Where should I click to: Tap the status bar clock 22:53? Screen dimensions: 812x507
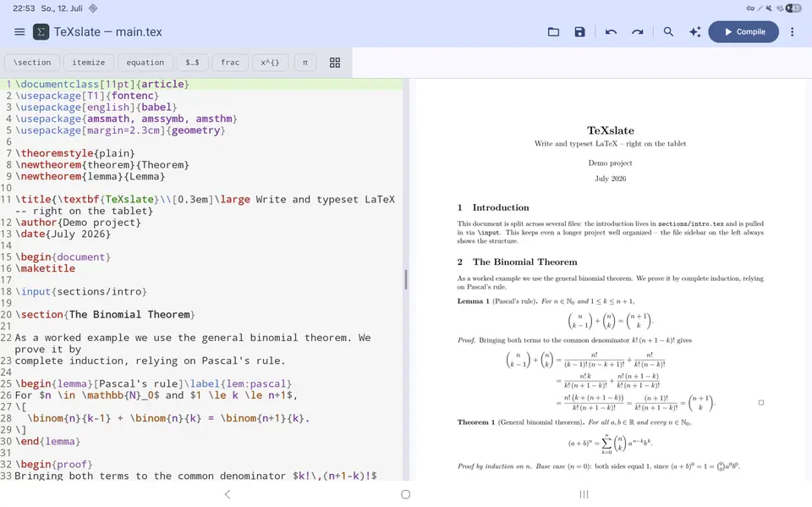pyautogui.click(x=24, y=8)
